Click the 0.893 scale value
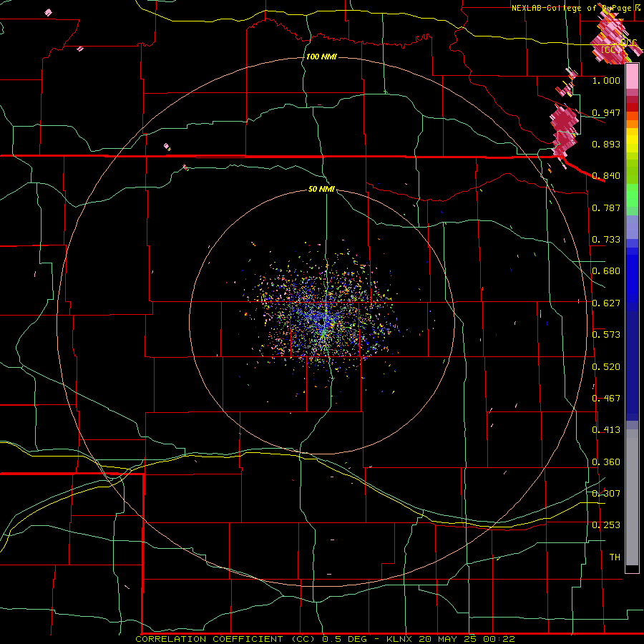Image resolution: width=644 pixels, height=644 pixels. (x=606, y=144)
